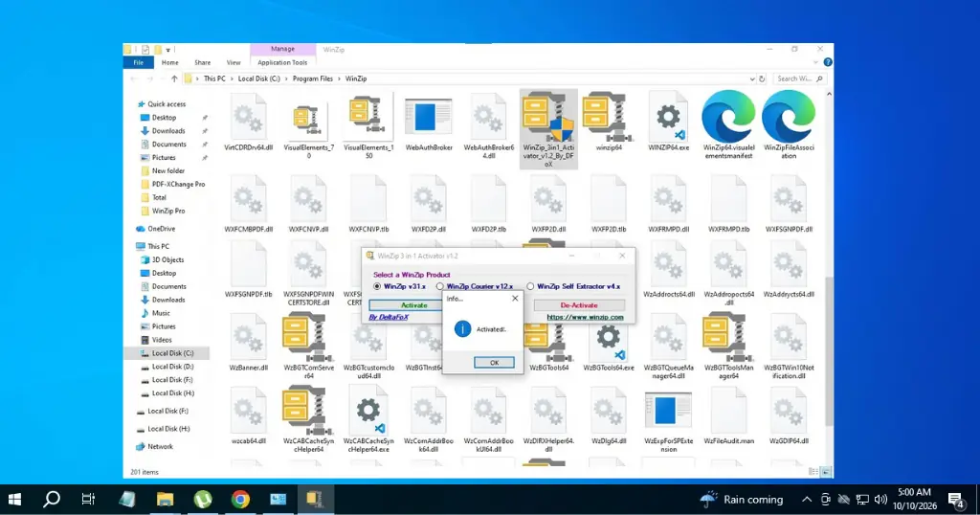
Task: Open File Explorer taskbar icon
Action: point(165,499)
